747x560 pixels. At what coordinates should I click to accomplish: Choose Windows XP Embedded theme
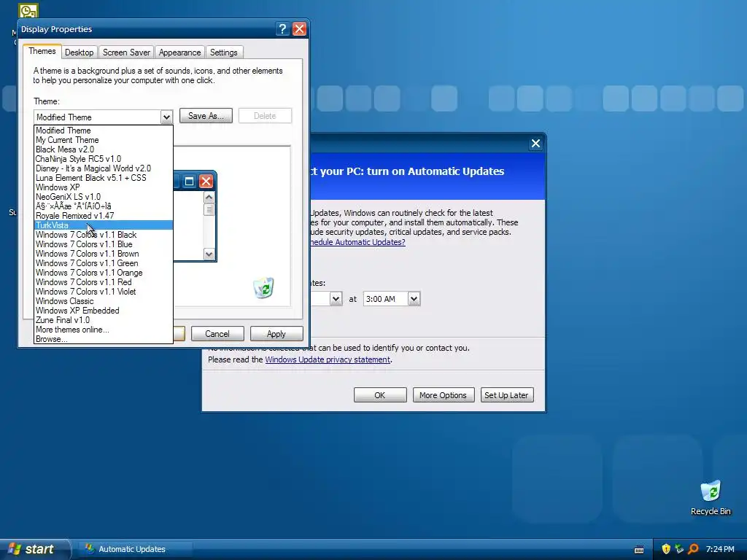tap(104, 311)
